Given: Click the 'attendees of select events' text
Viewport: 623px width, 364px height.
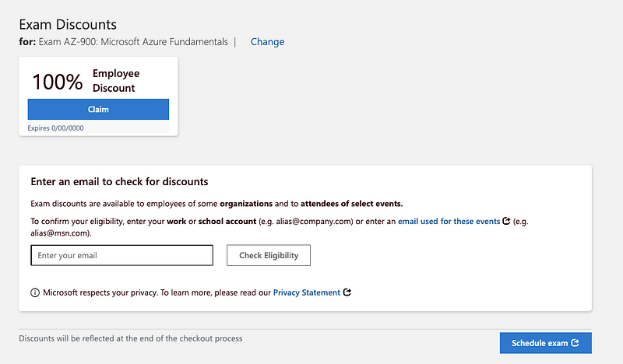Looking at the screenshot, I should 352,204.
